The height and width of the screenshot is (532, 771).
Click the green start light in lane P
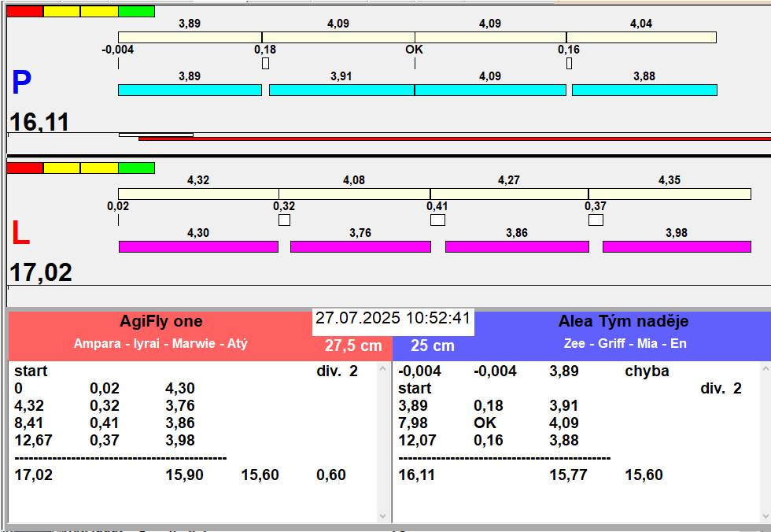click(x=136, y=12)
